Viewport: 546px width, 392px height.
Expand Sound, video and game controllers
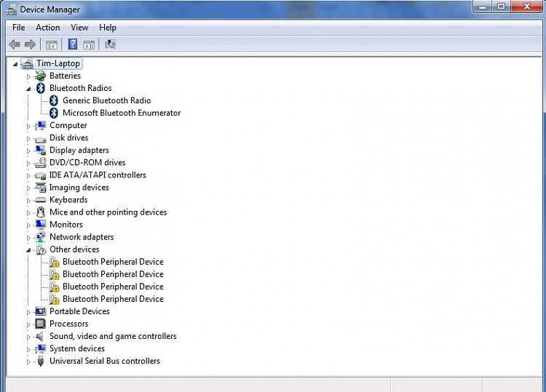point(28,337)
